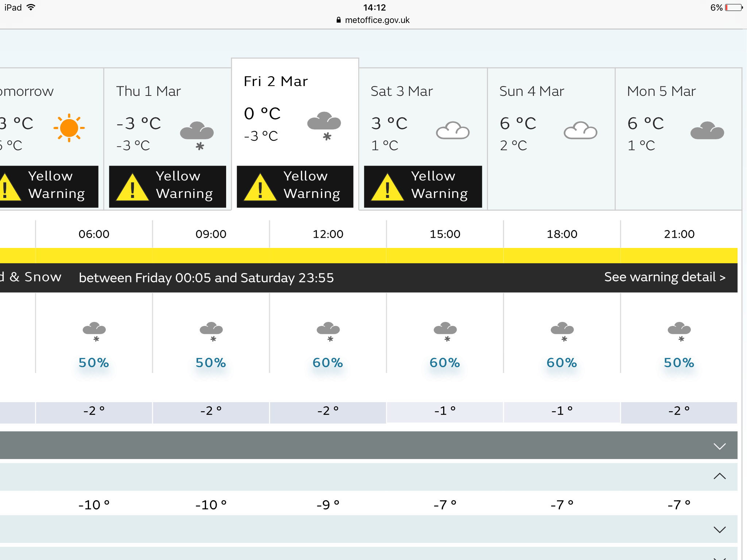This screenshot has width=747, height=560.
Task: Click the yellow warning triangle under Fri 2 Mar
Action: [260, 187]
